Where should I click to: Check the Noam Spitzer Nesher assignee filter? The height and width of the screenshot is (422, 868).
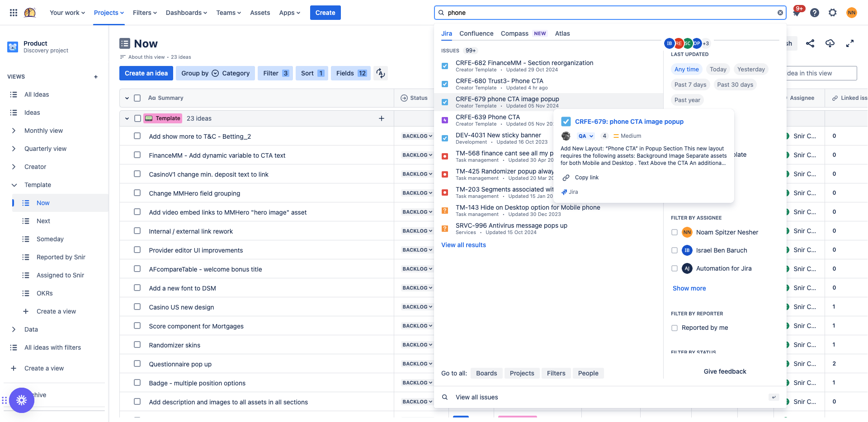point(675,232)
